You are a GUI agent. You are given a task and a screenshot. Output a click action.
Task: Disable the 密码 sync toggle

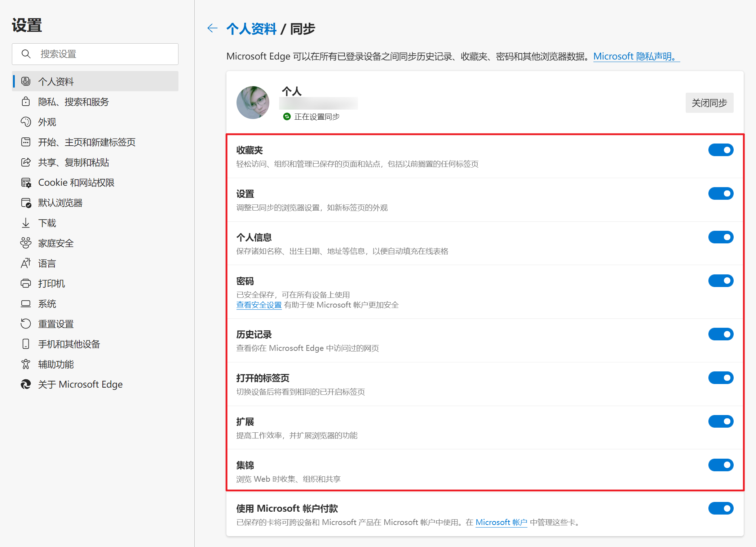click(720, 281)
